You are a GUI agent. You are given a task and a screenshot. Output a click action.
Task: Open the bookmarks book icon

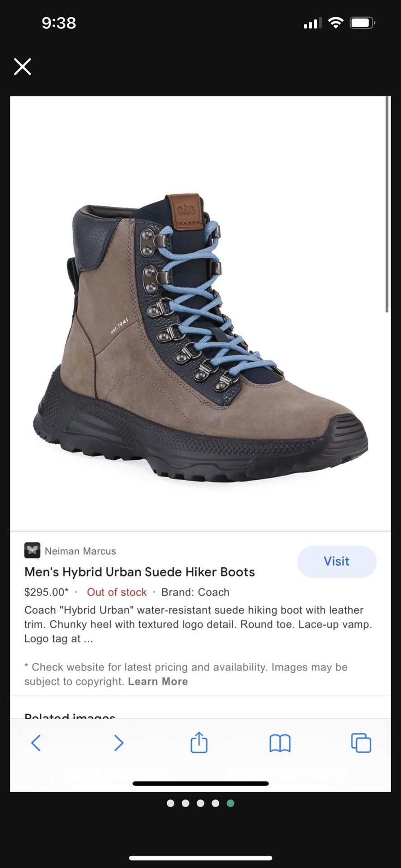(280, 743)
